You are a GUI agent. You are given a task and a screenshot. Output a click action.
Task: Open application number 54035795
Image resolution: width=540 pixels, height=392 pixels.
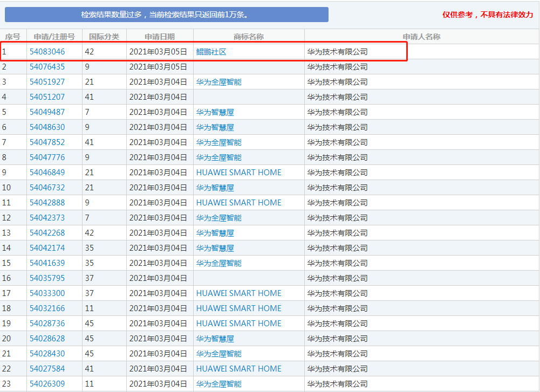47,278
